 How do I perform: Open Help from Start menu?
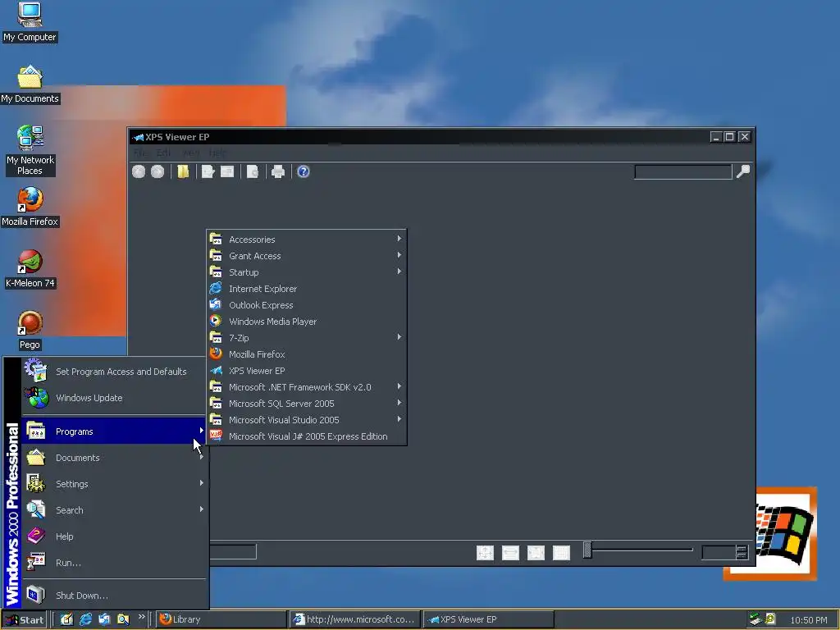(x=114, y=536)
